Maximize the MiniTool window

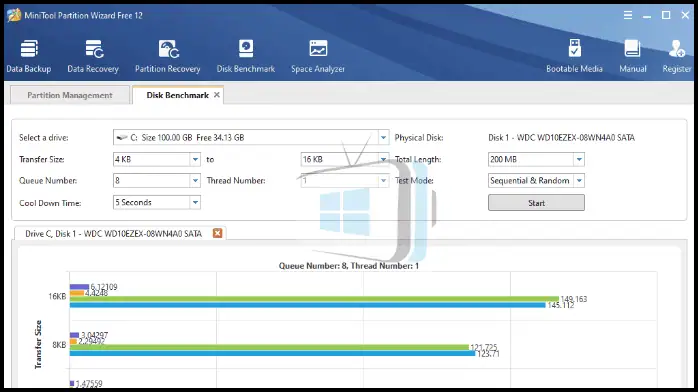click(666, 15)
